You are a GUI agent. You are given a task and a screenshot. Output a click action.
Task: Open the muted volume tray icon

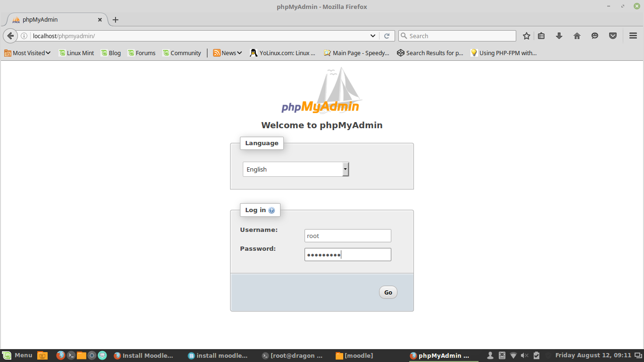[525, 355]
